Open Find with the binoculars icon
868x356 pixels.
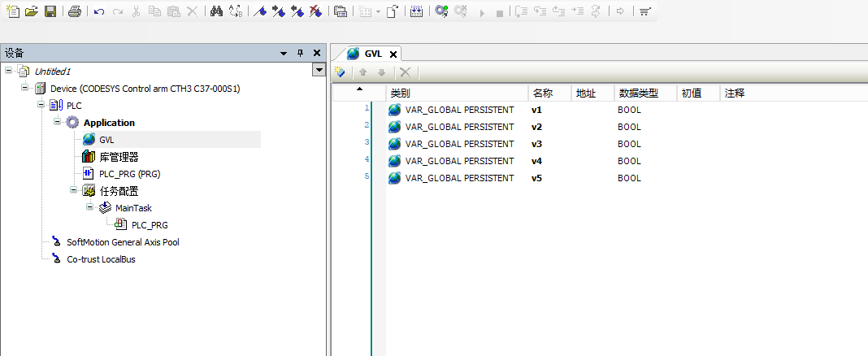pyautogui.click(x=216, y=11)
